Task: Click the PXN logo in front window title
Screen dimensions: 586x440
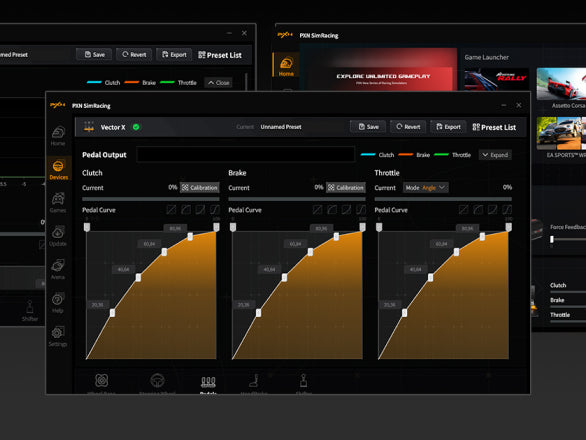Action: click(x=58, y=105)
